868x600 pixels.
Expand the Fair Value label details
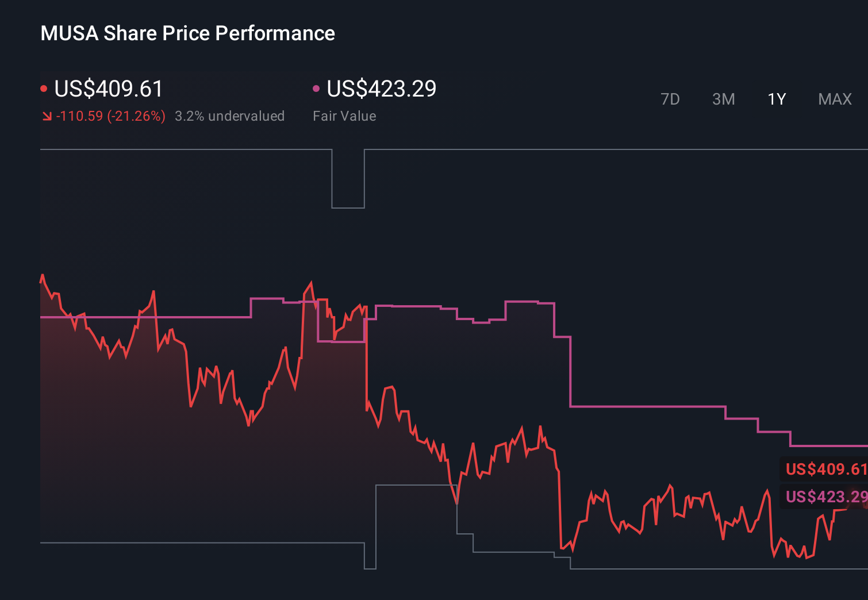click(x=344, y=116)
